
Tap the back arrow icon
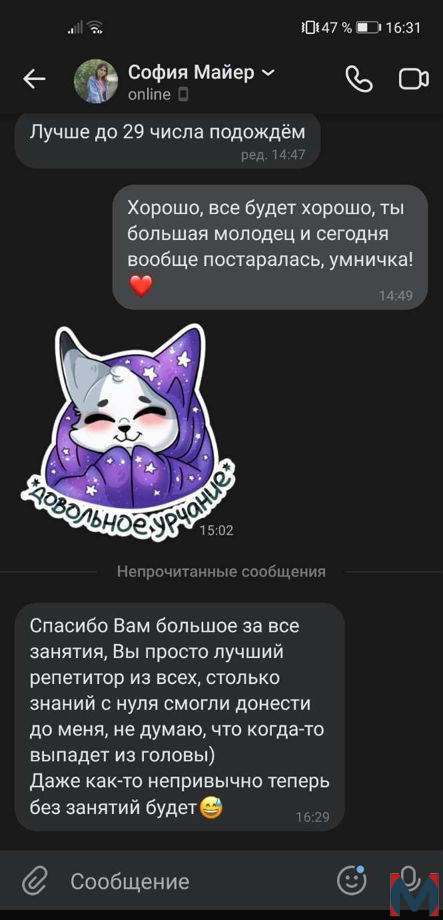pos(35,80)
